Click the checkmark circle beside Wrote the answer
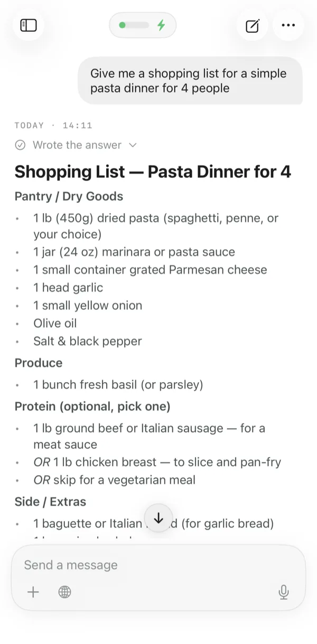317x644 pixels. (x=21, y=145)
